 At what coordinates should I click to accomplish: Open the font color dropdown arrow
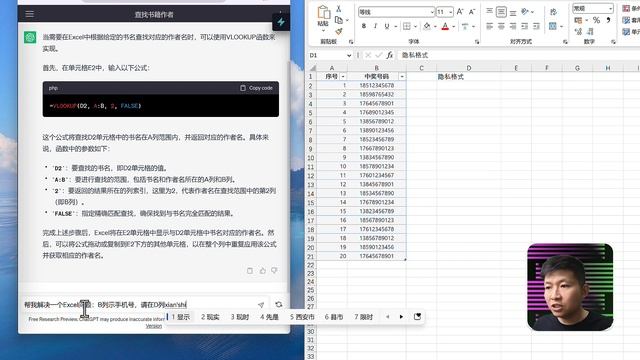(453, 27)
